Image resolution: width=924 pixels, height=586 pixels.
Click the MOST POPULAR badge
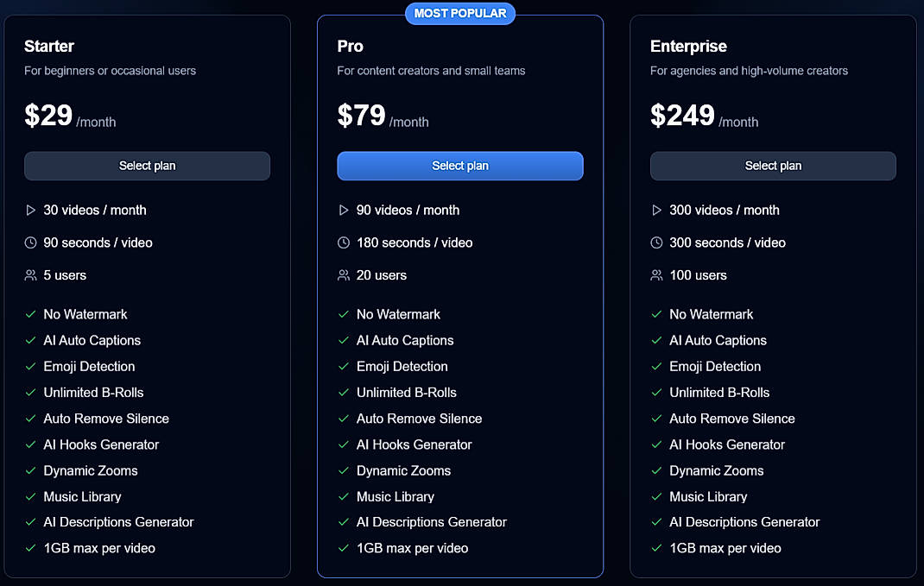click(x=460, y=13)
